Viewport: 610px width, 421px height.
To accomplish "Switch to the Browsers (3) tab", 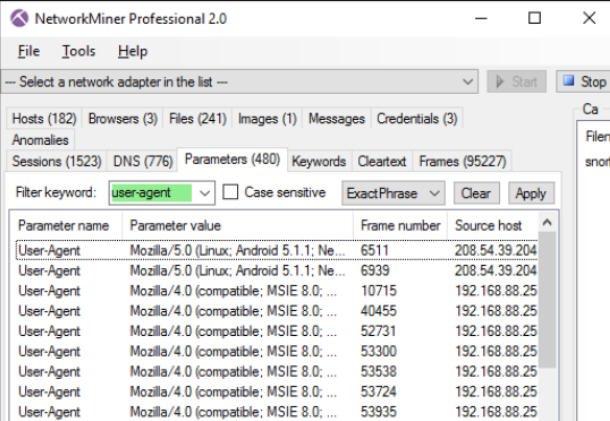I will [123, 119].
